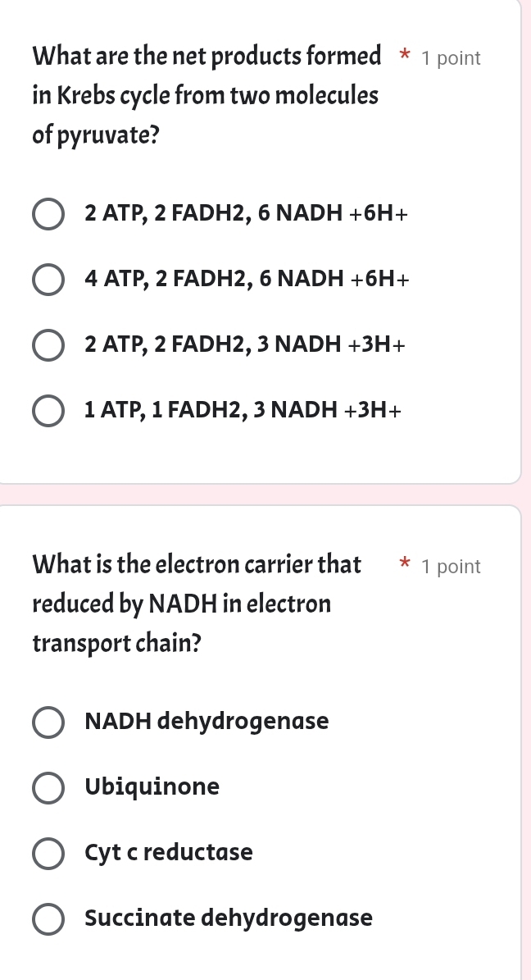Click the radio circle beside "NADH dehydrogenase"

click(x=48, y=722)
